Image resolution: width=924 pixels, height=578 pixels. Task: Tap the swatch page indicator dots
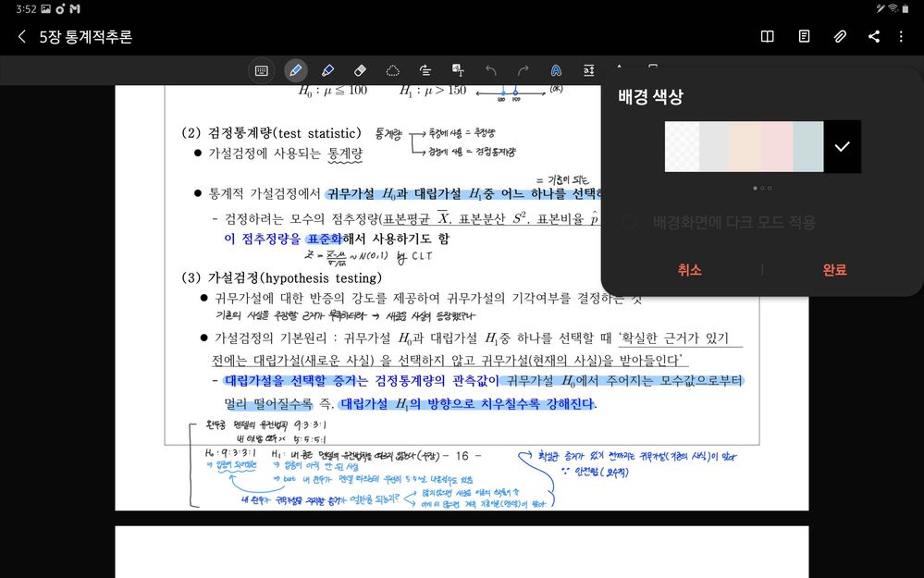tap(762, 188)
